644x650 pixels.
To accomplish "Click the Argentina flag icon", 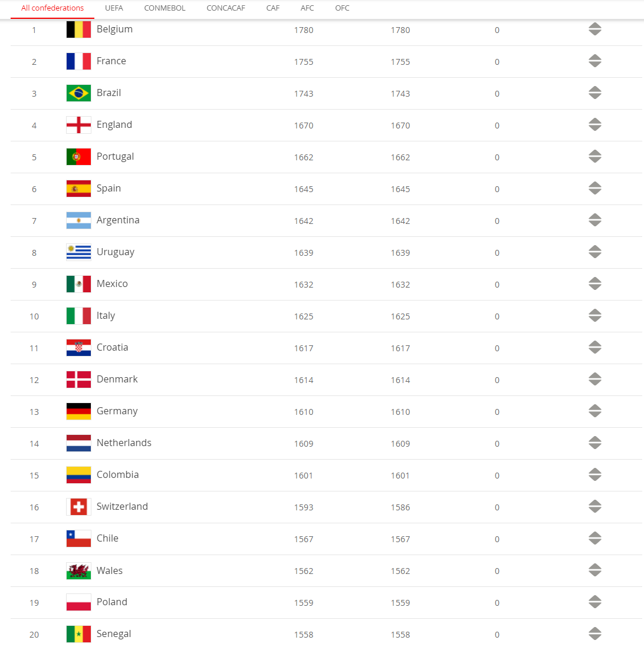I will click(78, 220).
